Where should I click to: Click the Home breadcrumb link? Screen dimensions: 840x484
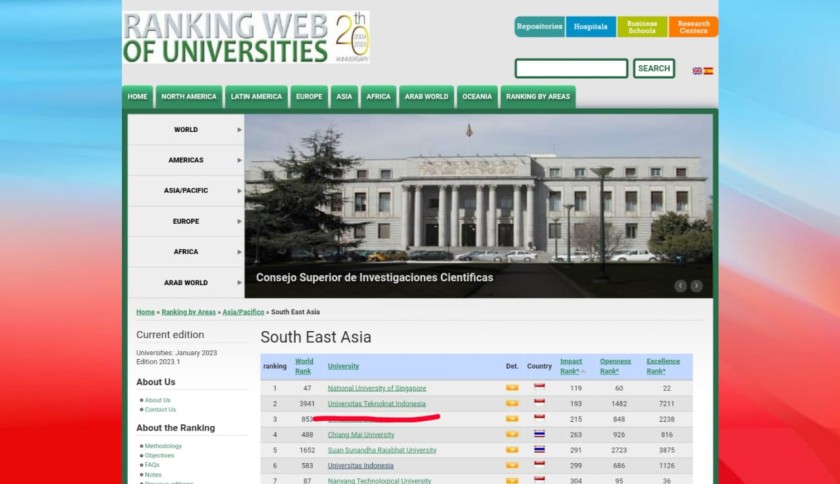145,312
